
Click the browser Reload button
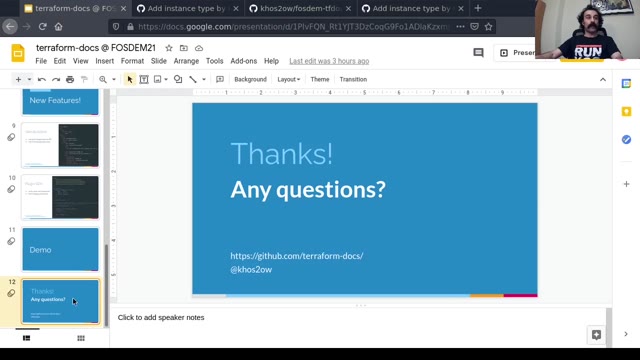(x=42, y=27)
